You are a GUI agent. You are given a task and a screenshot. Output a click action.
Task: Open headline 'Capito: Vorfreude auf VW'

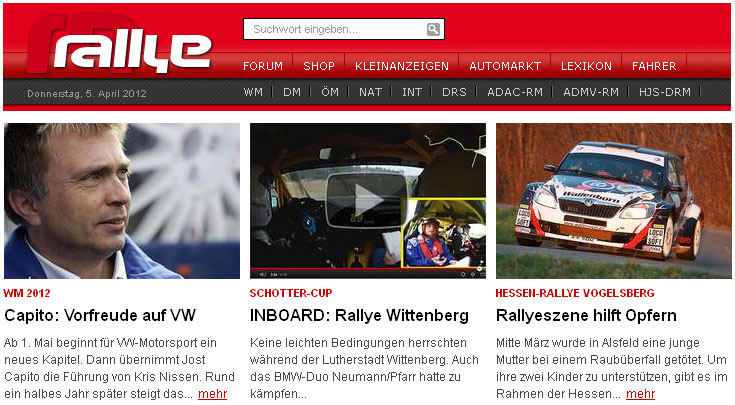[100, 316]
